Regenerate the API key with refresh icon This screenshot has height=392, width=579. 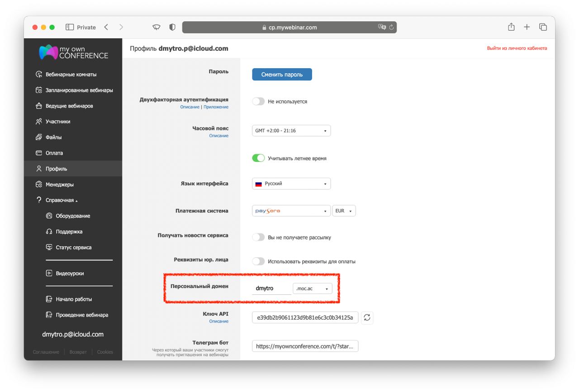367,317
